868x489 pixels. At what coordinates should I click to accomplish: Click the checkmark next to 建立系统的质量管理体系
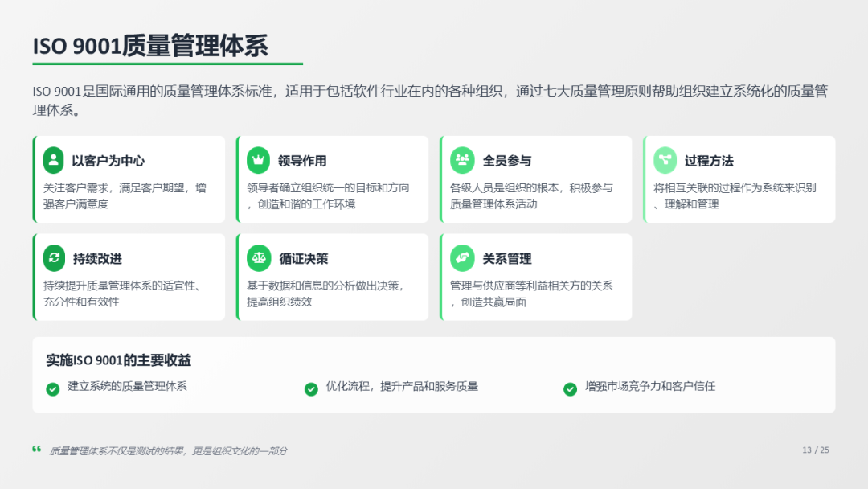(53, 388)
